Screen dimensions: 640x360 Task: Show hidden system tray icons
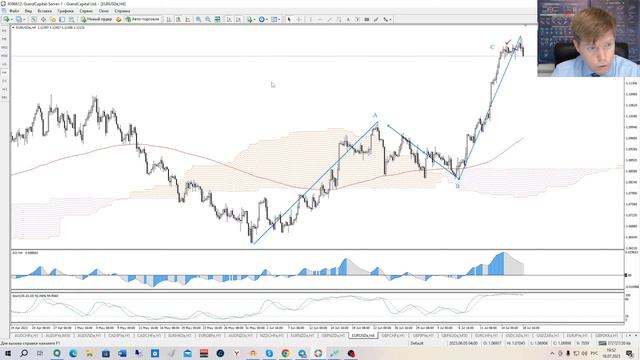pos(552,353)
